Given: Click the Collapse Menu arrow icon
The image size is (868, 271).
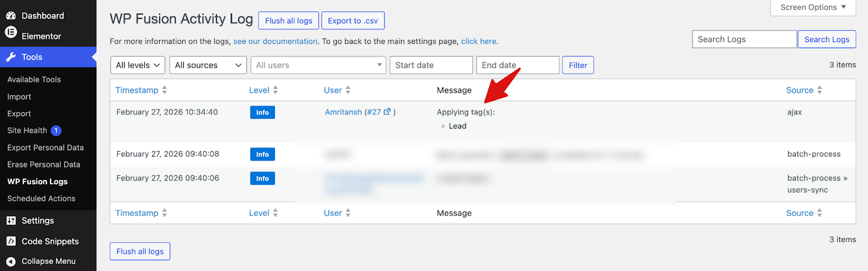Looking at the screenshot, I should click(11, 261).
